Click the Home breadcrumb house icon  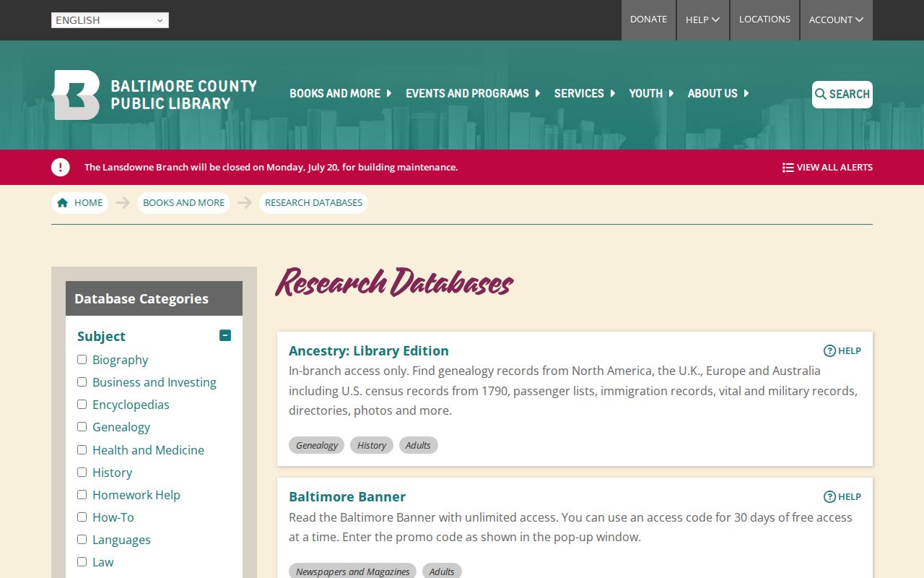click(63, 203)
